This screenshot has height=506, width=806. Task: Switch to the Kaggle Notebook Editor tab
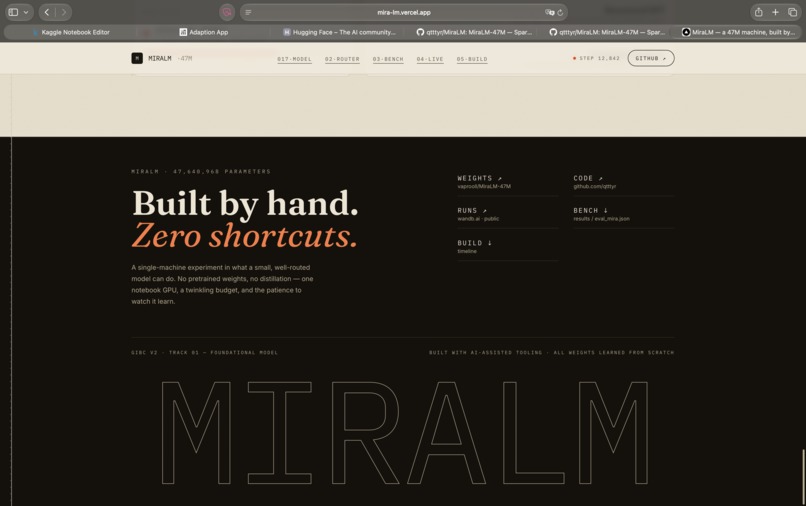71,32
